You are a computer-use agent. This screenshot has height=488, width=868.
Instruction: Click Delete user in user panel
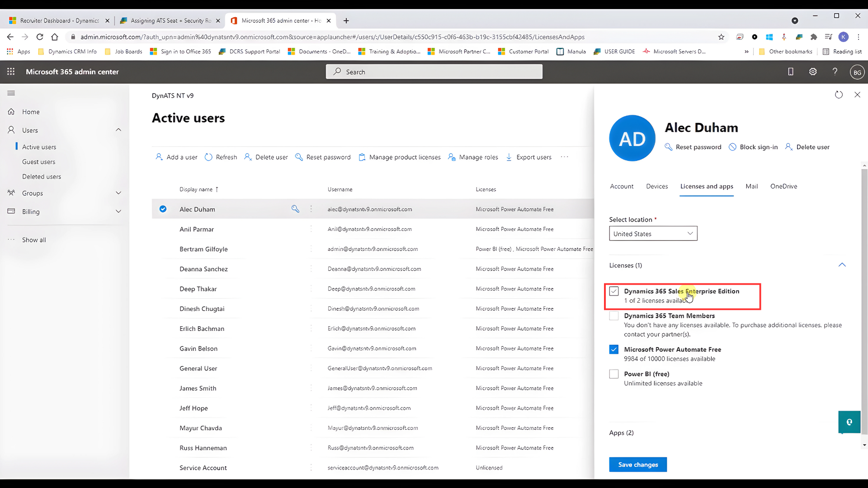click(807, 147)
